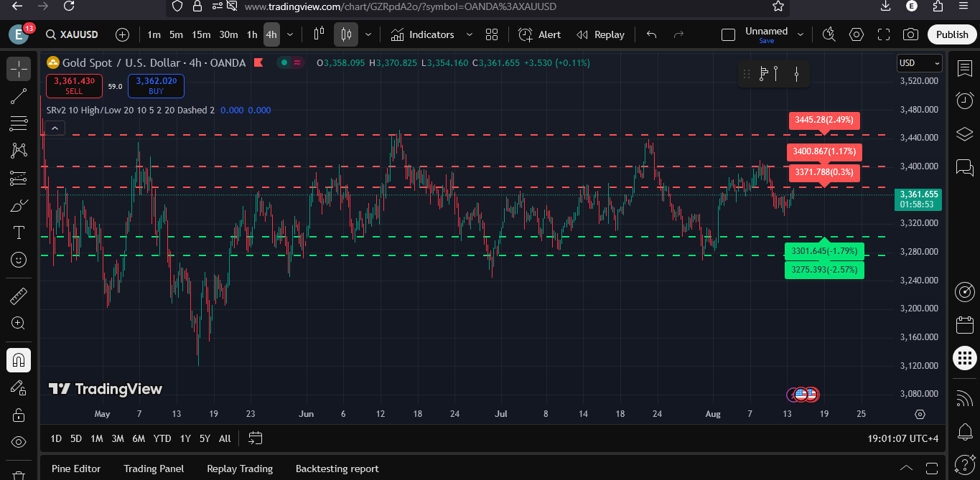
Task: Toggle the Magnet mode on
Action: (19, 360)
